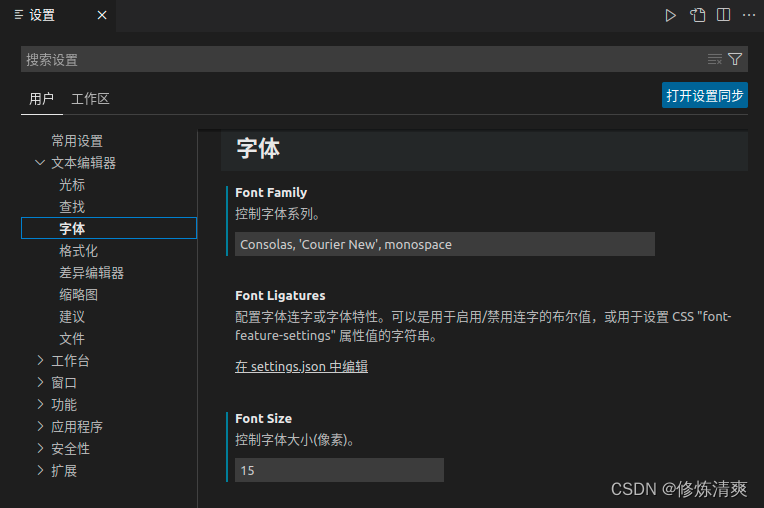Edit the Font Family input field
Screen dimensions: 764x508
(445, 244)
